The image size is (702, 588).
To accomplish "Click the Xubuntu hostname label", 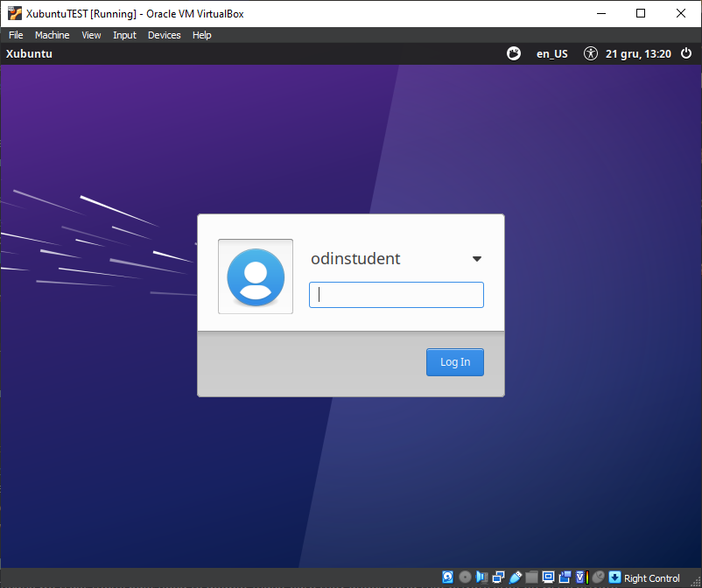I will tap(29, 53).
